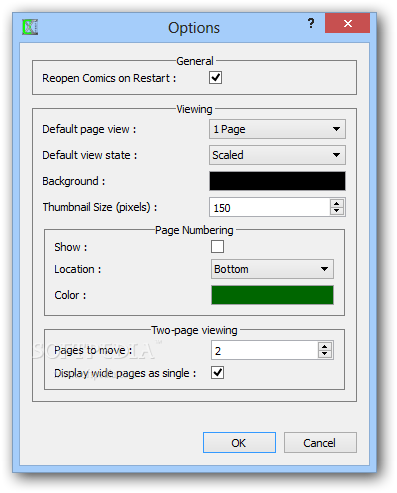Click the 'Background :' label
The image size is (397, 493).
[x=73, y=181]
